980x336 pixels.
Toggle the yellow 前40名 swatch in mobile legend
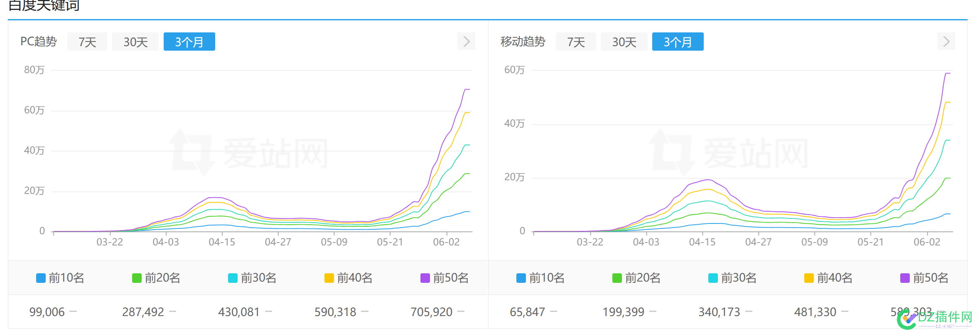[x=809, y=278]
